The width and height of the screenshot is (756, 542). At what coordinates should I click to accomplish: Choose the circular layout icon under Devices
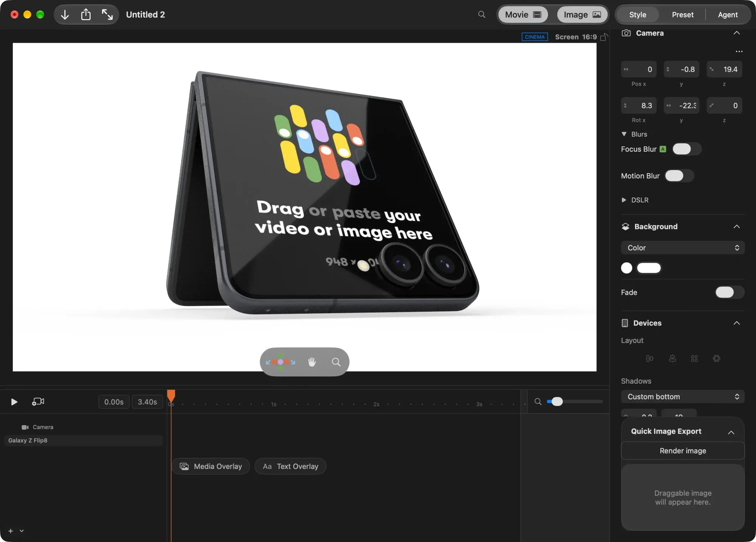point(717,358)
